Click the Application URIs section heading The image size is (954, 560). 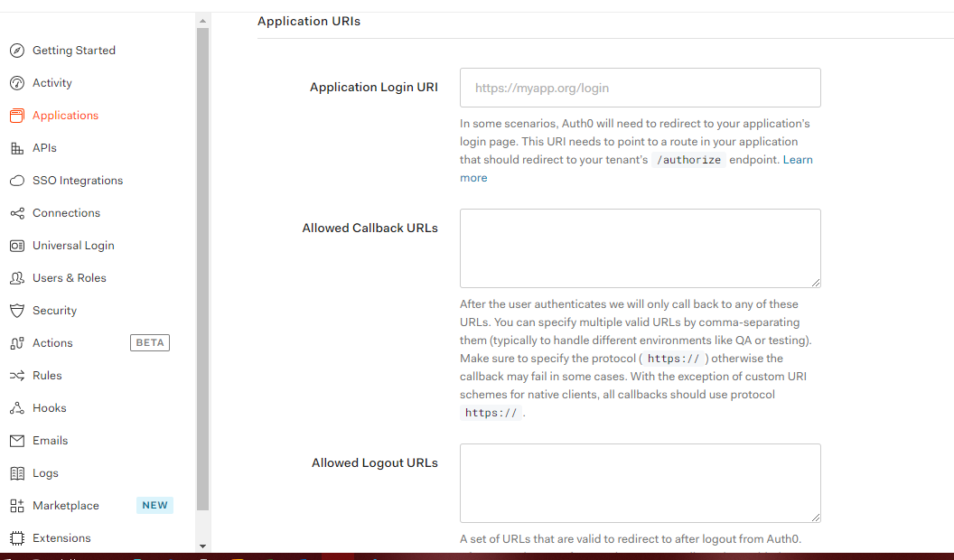pos(308,22)
